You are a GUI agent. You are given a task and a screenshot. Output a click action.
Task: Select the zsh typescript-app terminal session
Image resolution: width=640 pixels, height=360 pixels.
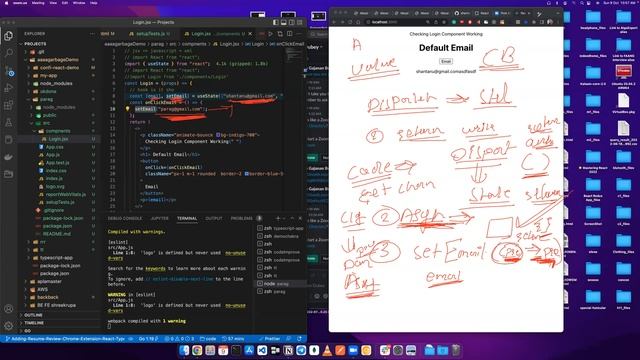click(x=279, y=228)
